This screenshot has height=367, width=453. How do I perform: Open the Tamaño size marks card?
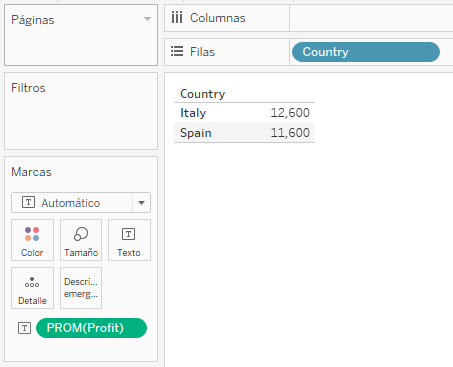[81, 240]
